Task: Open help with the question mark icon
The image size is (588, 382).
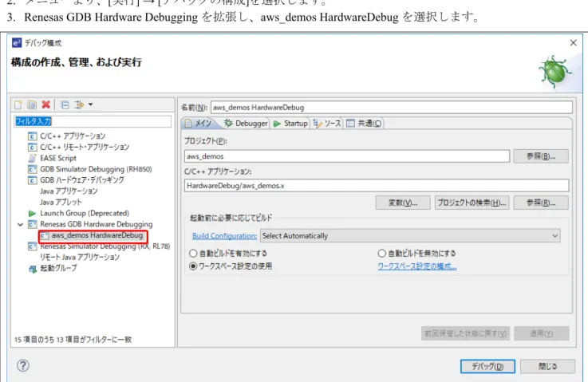Action: 23,365
